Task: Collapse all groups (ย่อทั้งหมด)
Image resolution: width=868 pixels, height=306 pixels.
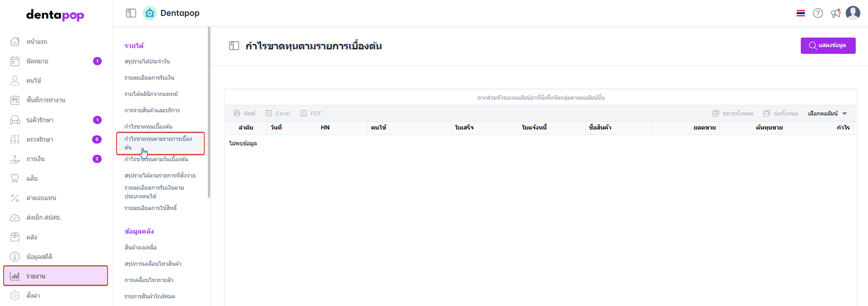Action: click(x=781, y=113)
